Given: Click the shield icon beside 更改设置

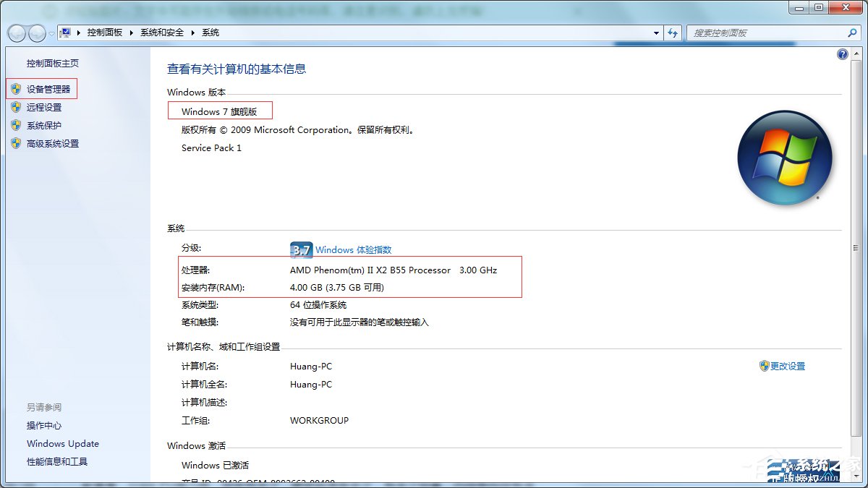Looking at the screenshot, I should (765, 366).
